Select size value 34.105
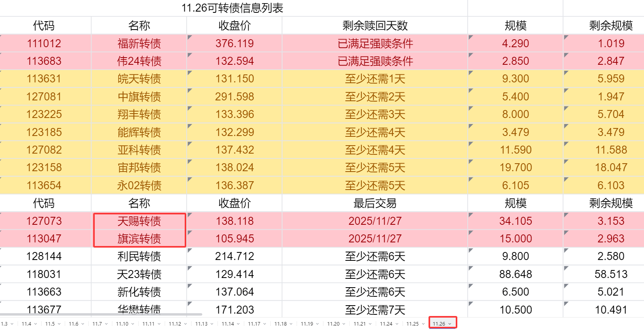644x330 pixels. pyautogui.click(x=516, y=221)
